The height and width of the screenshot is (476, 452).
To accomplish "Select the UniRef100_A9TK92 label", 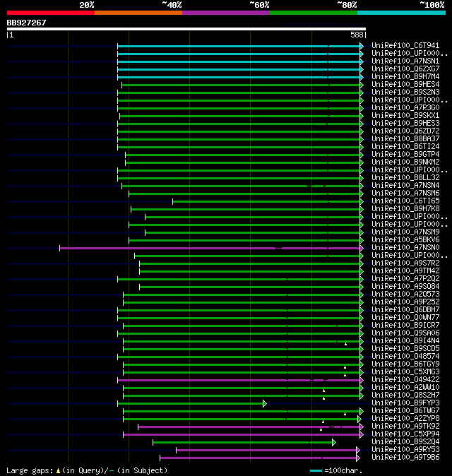I will pyautogui.click(x=405, y=427).
